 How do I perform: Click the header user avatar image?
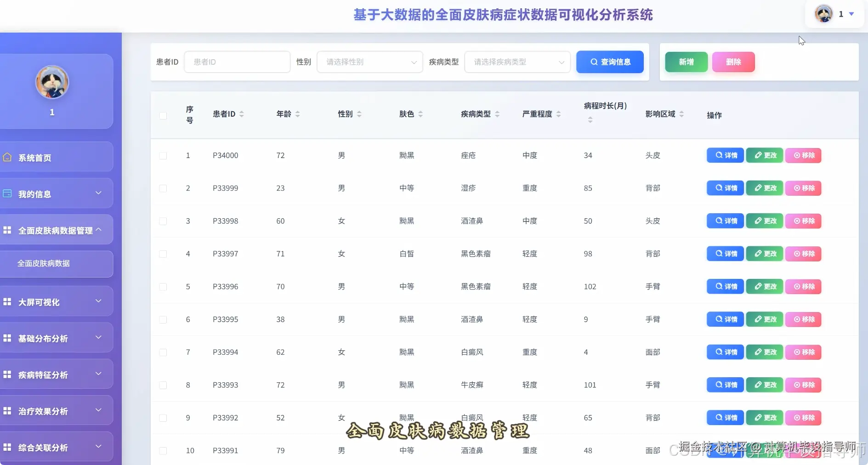823,14
